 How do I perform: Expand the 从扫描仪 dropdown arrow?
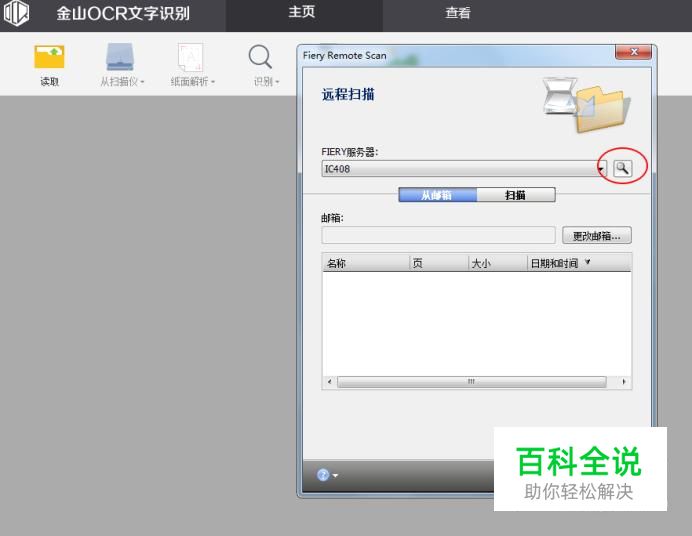pyautogui.click(x=143, y=82)
